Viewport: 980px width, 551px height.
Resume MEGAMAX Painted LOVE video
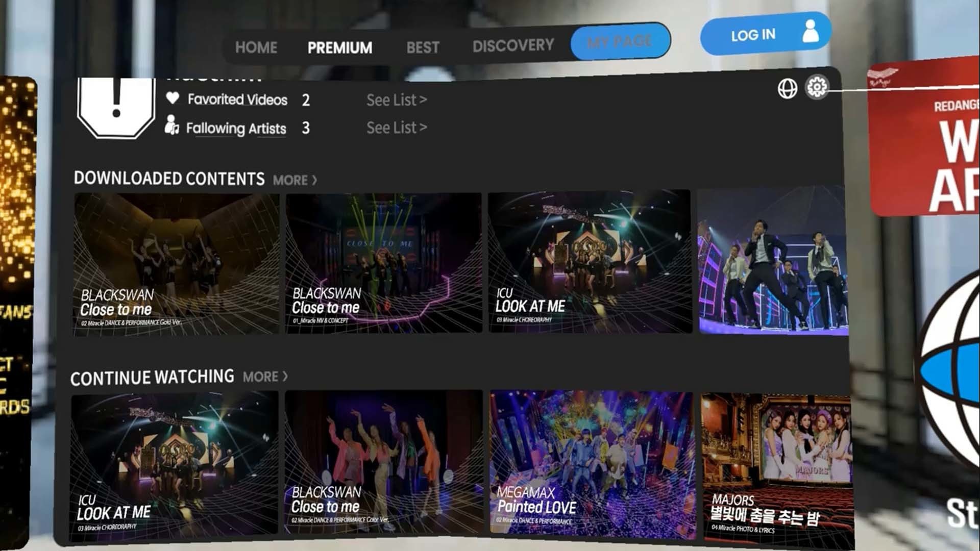click(x=592, y=463)
